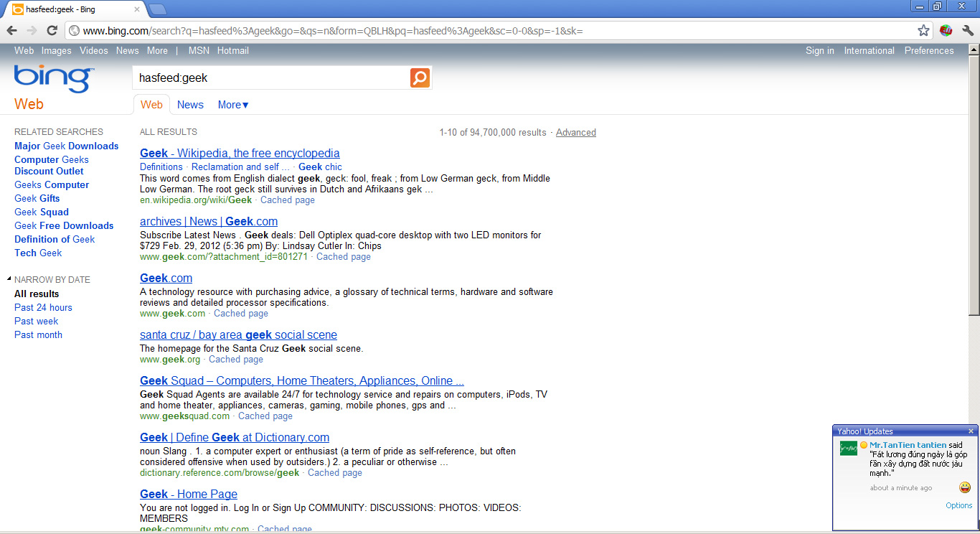Select the Web search tab
The image size is (980, 534).
click(151, 105)
